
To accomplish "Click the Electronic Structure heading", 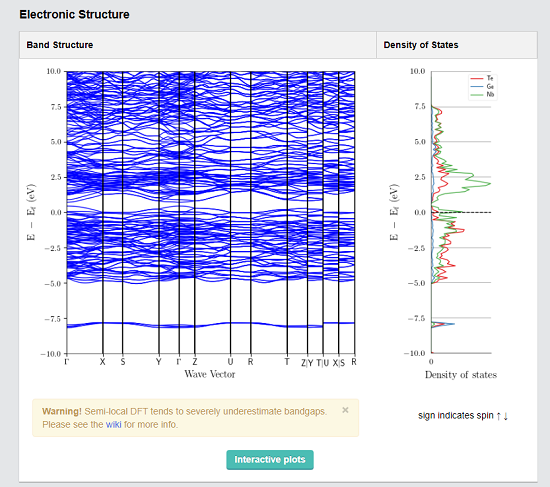I will (x=74, y=14).
